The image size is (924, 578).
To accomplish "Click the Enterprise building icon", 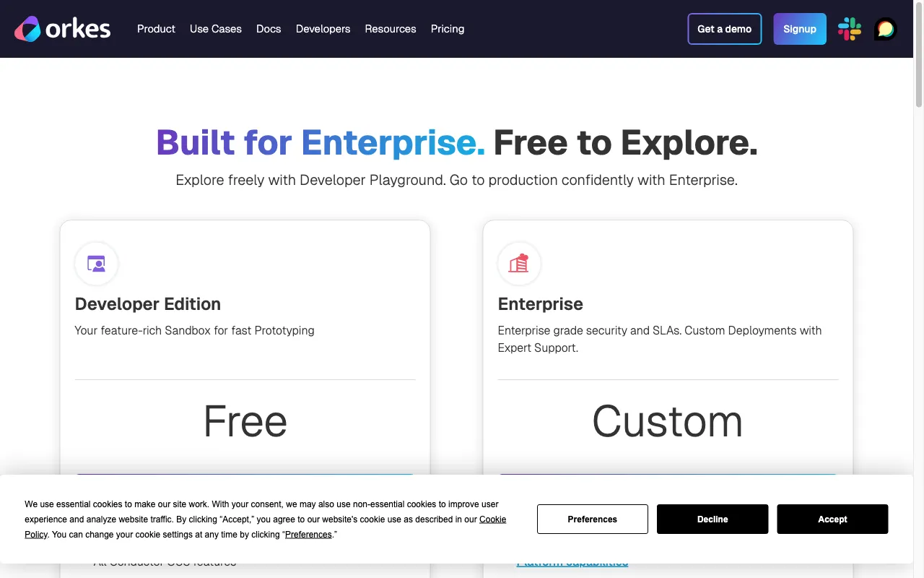I will click(x=519, y=264).
